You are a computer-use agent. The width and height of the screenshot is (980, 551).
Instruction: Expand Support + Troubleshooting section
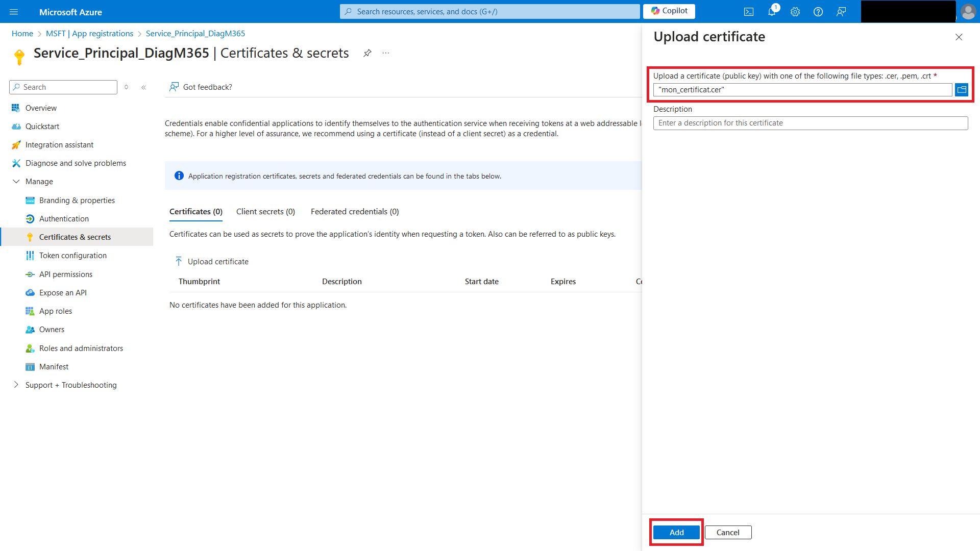[x=16, y=385]
